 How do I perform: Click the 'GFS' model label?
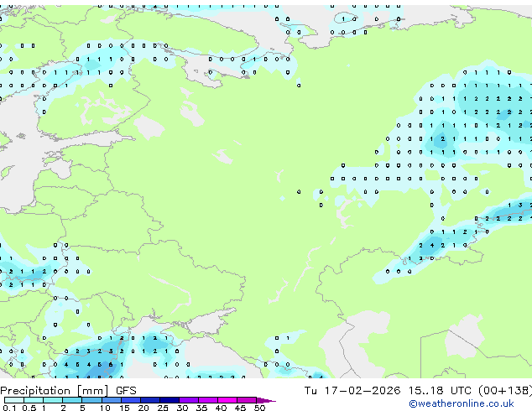(126, 391)
